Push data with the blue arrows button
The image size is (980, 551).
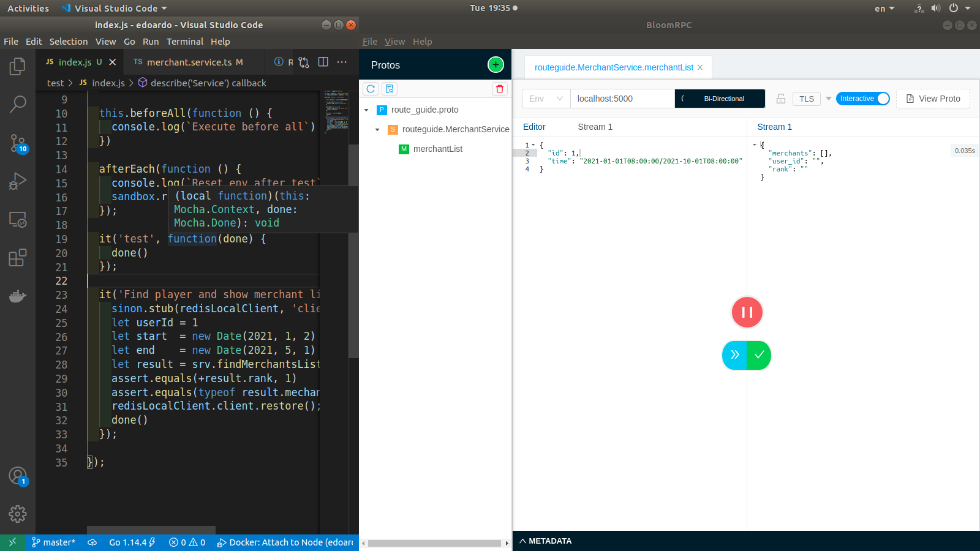point(734,355)
